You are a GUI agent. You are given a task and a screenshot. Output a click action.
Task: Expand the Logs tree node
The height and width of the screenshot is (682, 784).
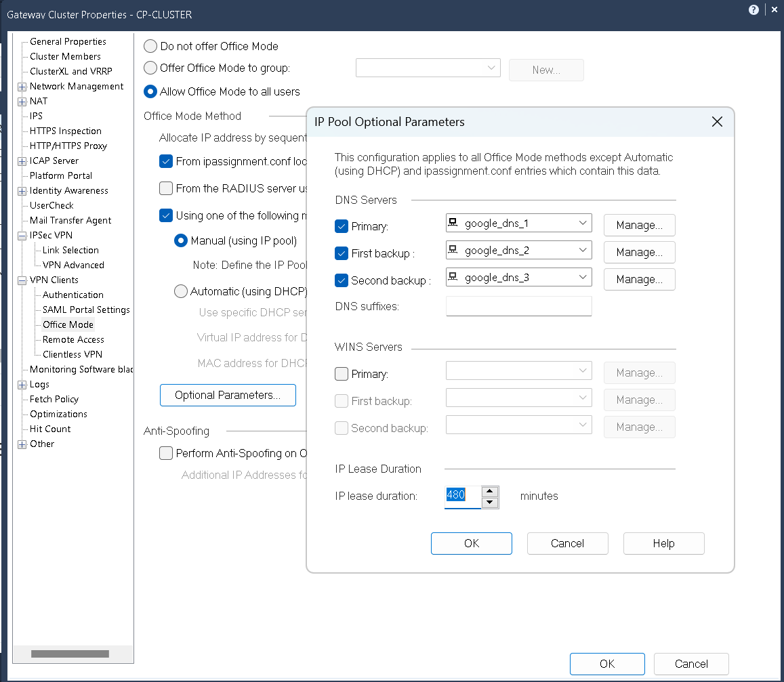coord(22,385)
